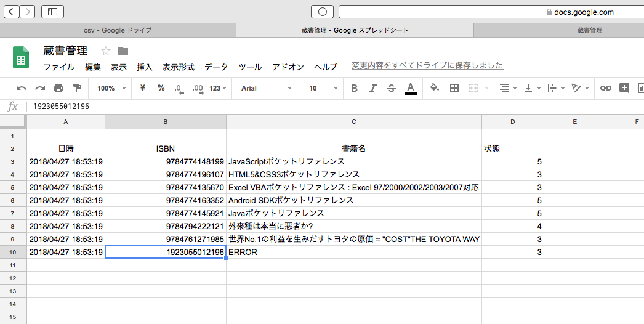Open the Arial font dropdown
Screen dimensions: 644x324
[x=266, y=88]
